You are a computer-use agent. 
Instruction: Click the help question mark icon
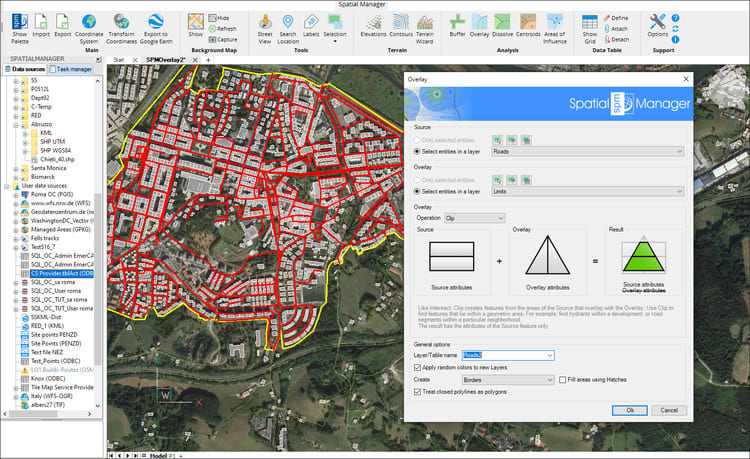(x=675, y=18)
